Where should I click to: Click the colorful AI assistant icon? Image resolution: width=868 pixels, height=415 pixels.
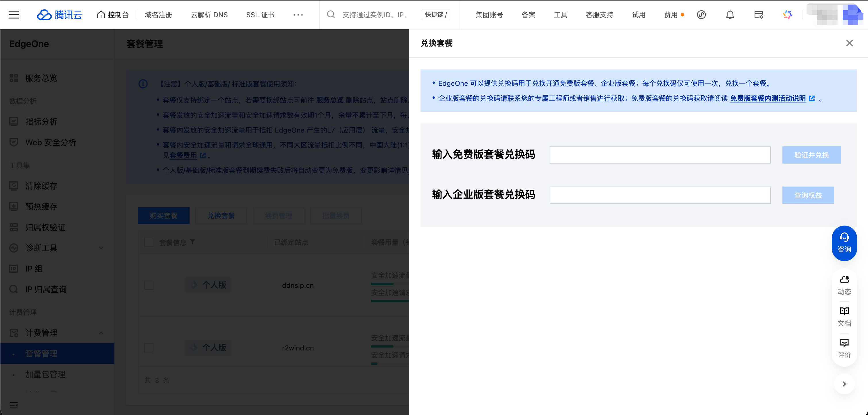click(788, 14)
